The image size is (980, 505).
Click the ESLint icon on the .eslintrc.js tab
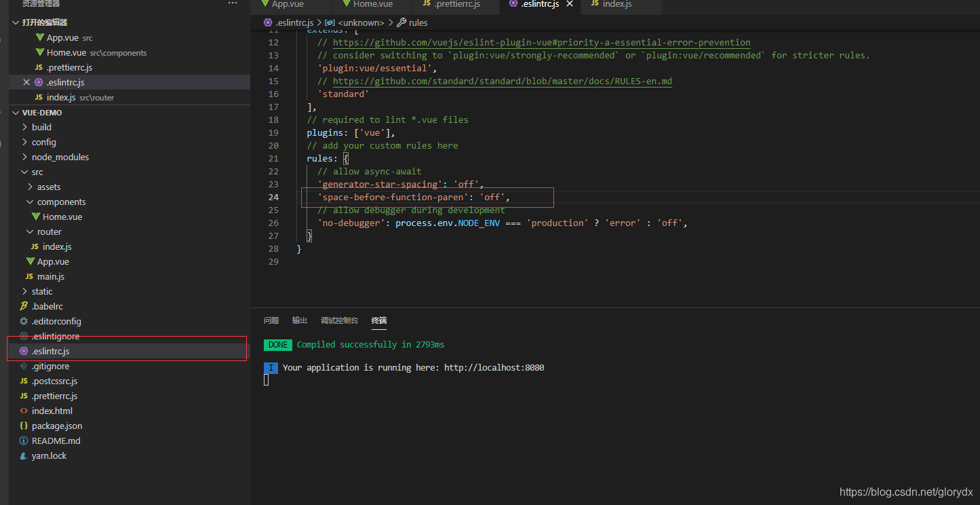(513, 3)
